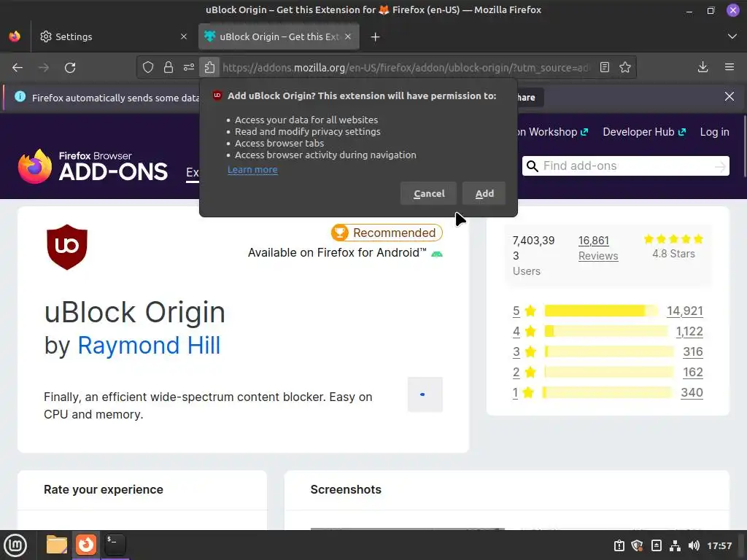747x560 pixels.
Task: Open the 340 one-star review count
Action: point(692,393)
